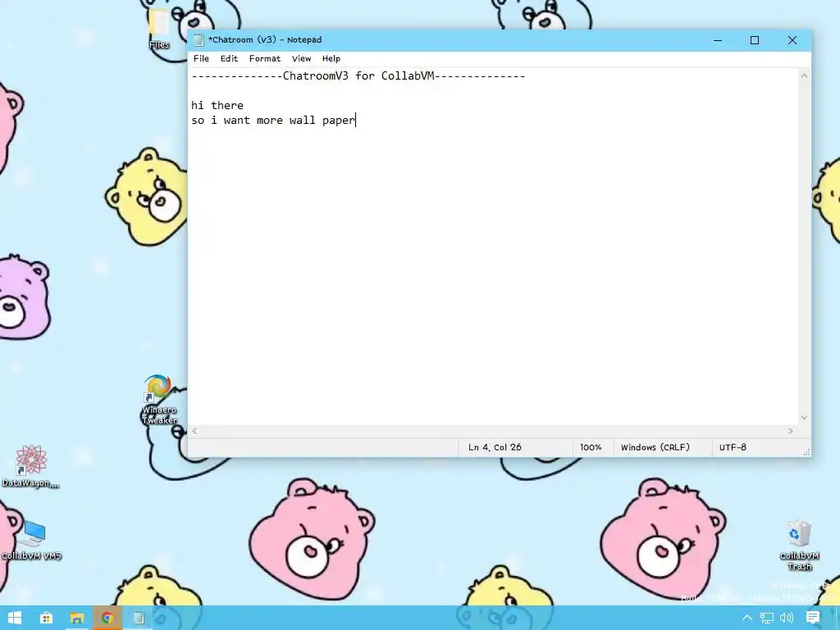The height and width of the screenshot is (630, 840).
Task: Select the Winaero Tweaker desktop shortcut
Action: (x=159, y=400)
